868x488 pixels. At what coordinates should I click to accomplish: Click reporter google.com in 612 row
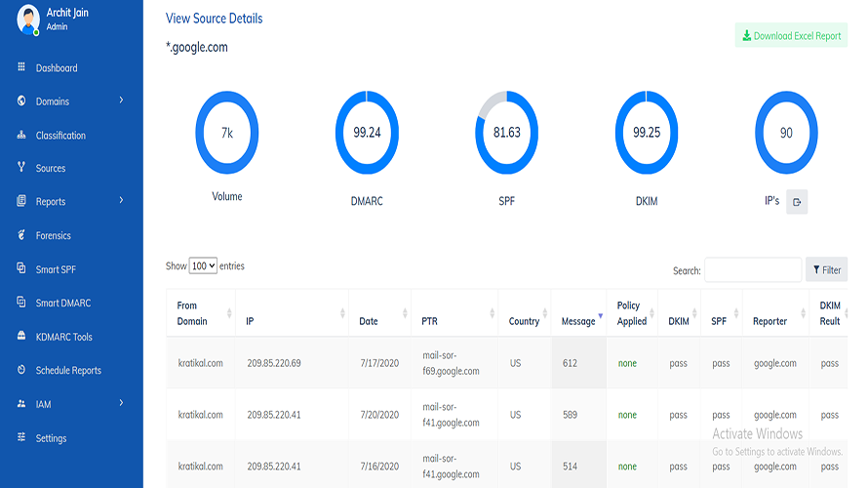[x=775, y=363]
